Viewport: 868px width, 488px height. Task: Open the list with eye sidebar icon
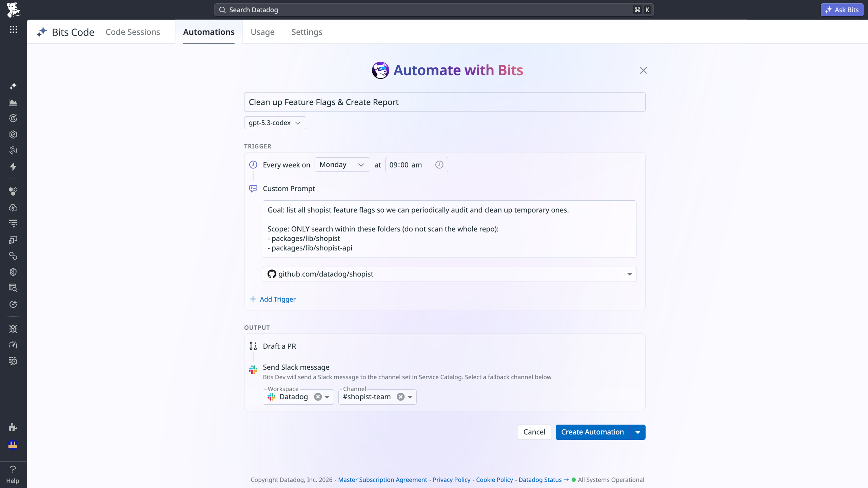tap(13, 361)
